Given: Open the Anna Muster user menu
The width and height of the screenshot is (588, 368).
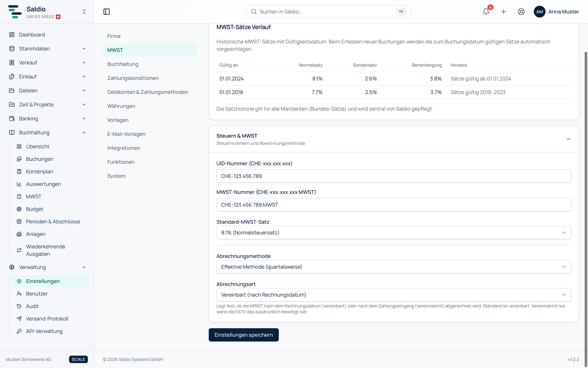Looking at the screenshot, I should coord(556,12).
